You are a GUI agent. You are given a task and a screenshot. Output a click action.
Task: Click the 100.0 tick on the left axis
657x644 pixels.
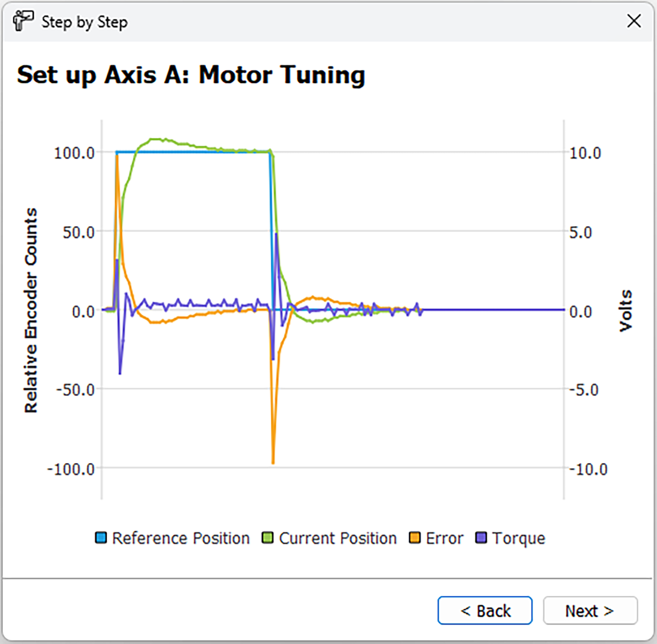click(74, 153)
